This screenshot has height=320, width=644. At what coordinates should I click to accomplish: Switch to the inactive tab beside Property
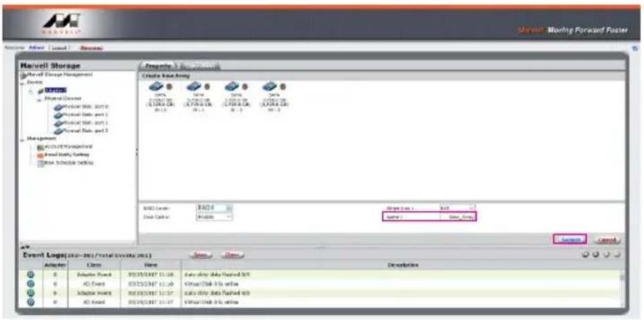coord(199,66)
